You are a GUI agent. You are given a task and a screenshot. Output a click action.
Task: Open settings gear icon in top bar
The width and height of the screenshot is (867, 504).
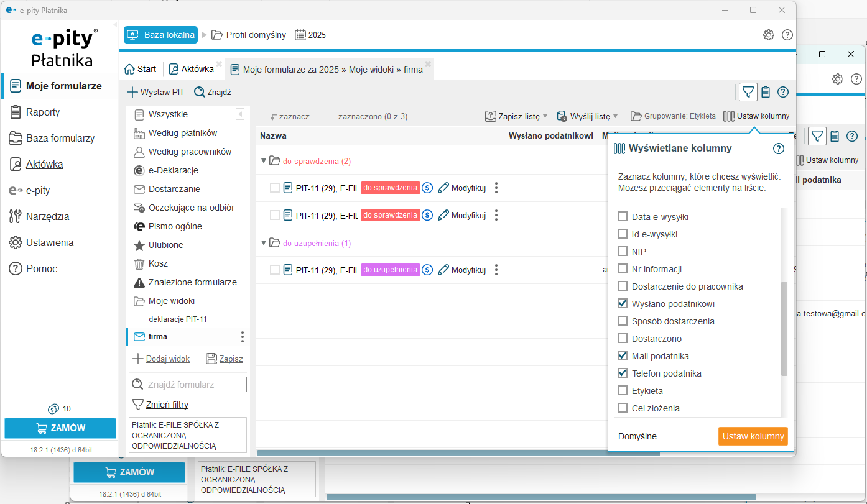(x=769, y=35)
